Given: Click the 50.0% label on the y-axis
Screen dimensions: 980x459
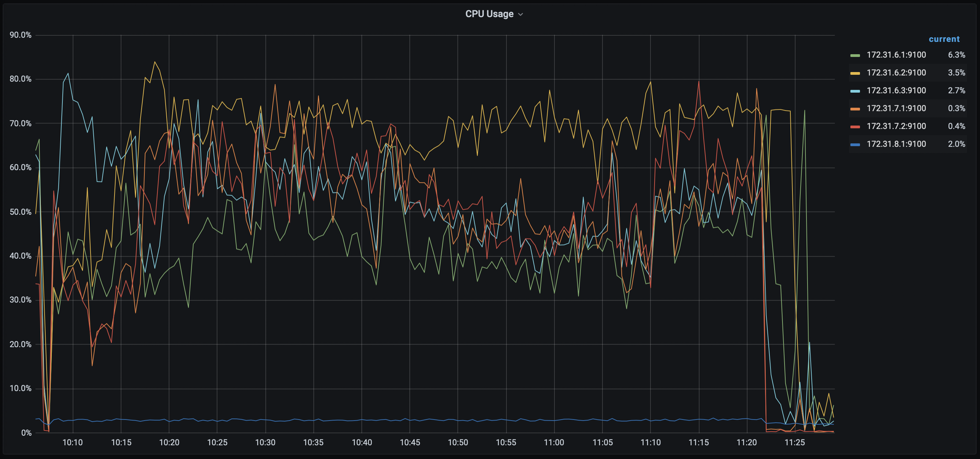Looking at the screenshot, I should point(21,212).
